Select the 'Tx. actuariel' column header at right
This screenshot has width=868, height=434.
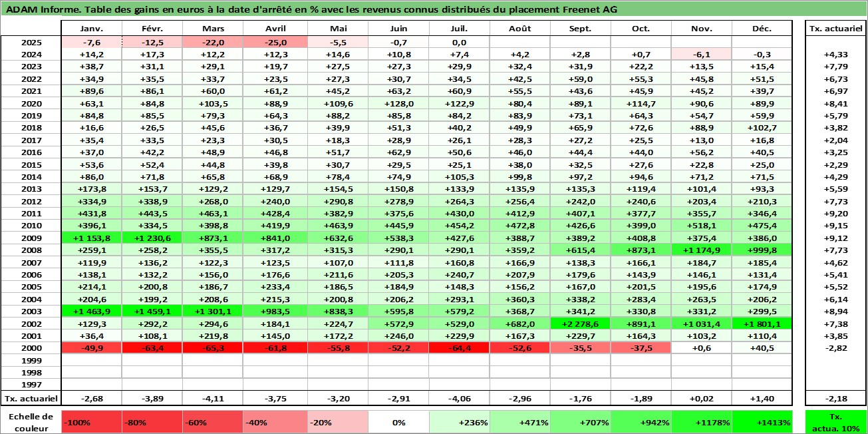[x=835, y=29]
